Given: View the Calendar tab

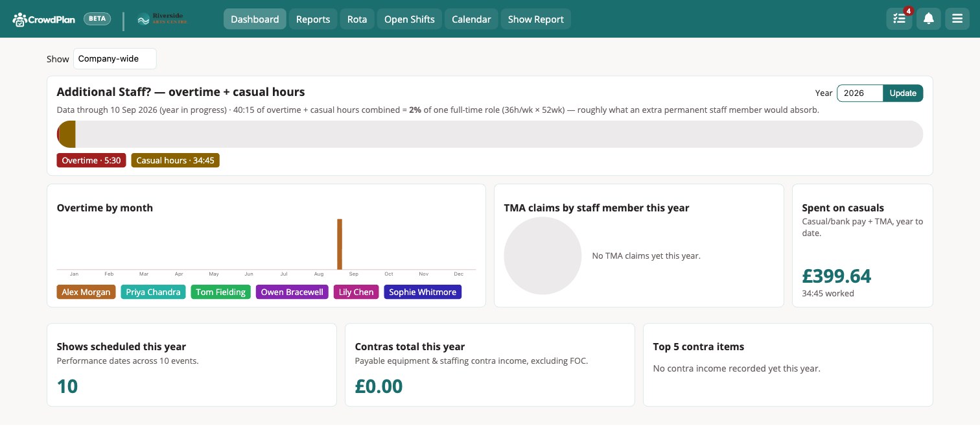Looking at the screenshot, I should (x=471, y=19).
